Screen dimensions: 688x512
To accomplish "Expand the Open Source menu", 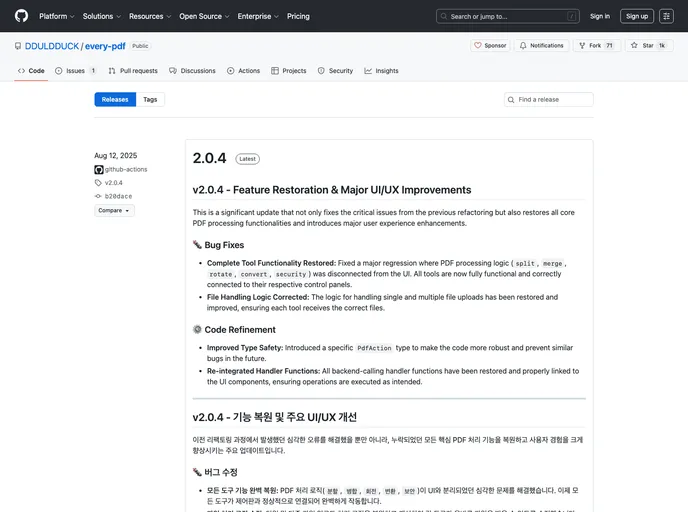I will pos(203,16).
